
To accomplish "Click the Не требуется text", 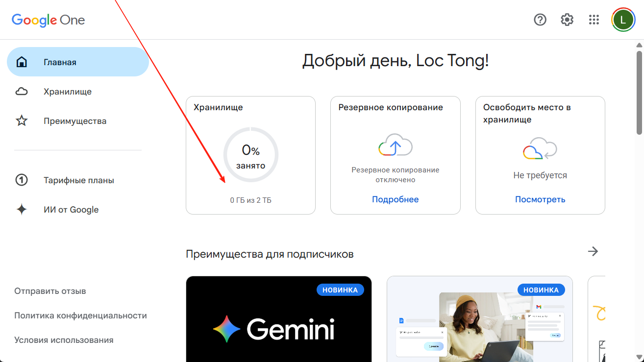I will click(x=540, y=175).
